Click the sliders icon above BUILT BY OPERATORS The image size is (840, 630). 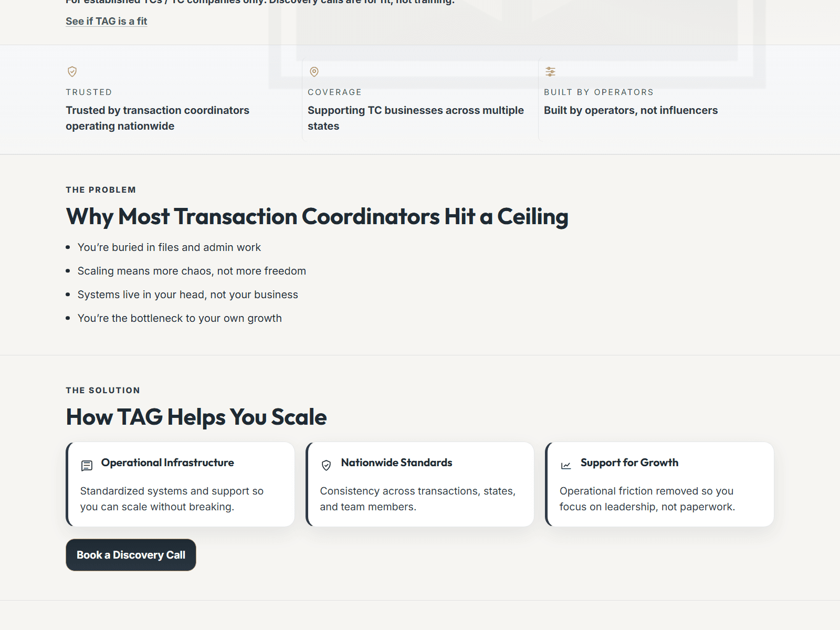[550, 71]
